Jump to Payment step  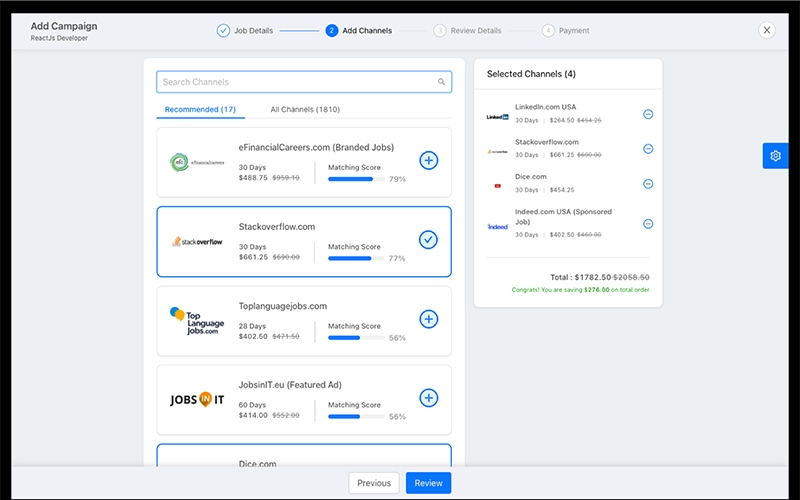coord(566,30)
